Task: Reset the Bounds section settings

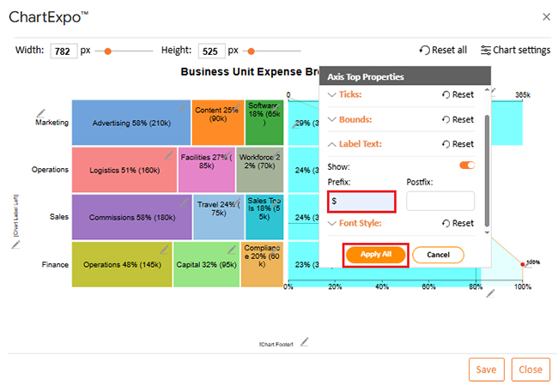Action: click(457, 119)
